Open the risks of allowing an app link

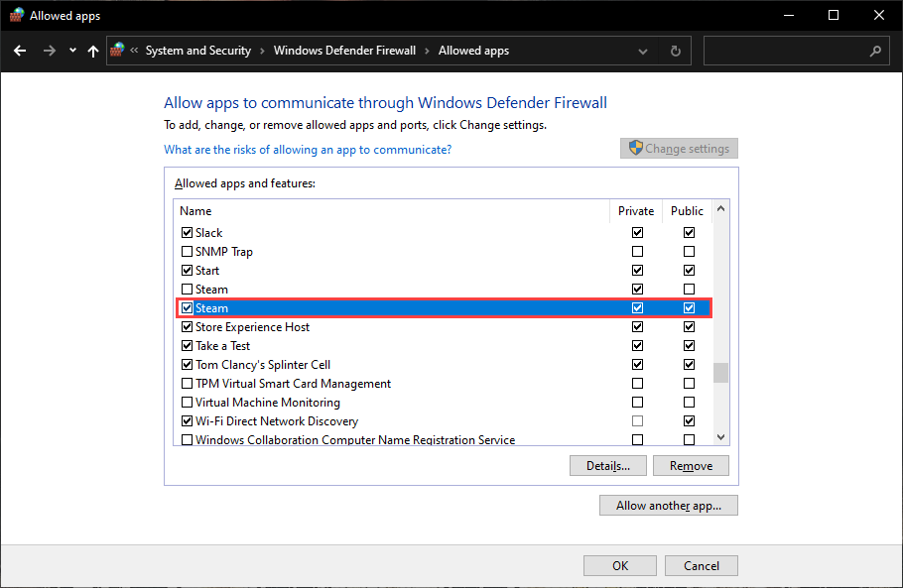[x=308, y=150]
